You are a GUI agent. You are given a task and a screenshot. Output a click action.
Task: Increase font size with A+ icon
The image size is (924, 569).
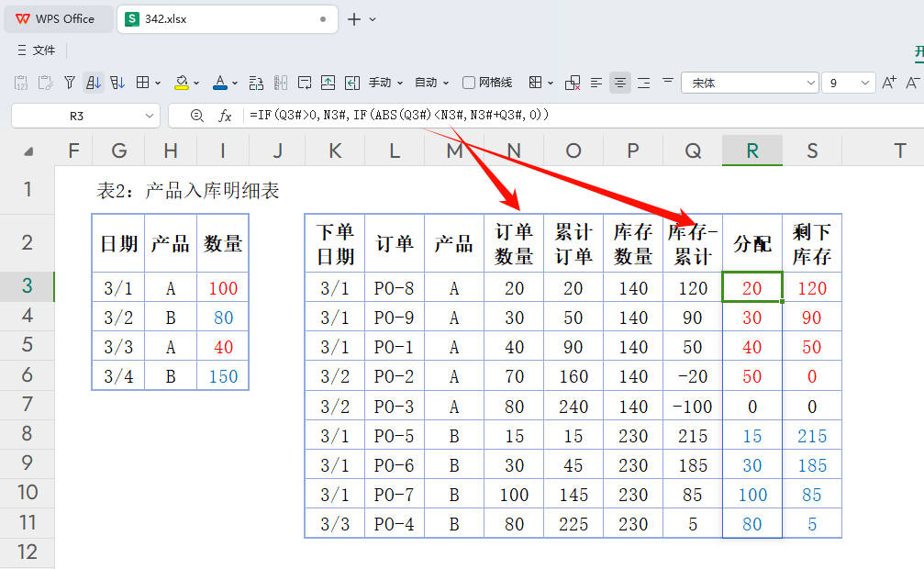click(889, 83)
